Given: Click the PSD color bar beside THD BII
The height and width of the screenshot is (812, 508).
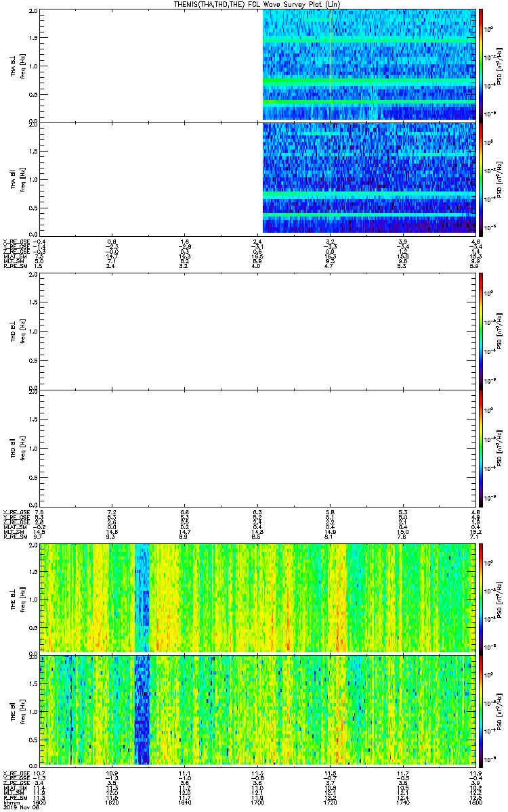Looking at the screenshot, I should coord(481,447).
